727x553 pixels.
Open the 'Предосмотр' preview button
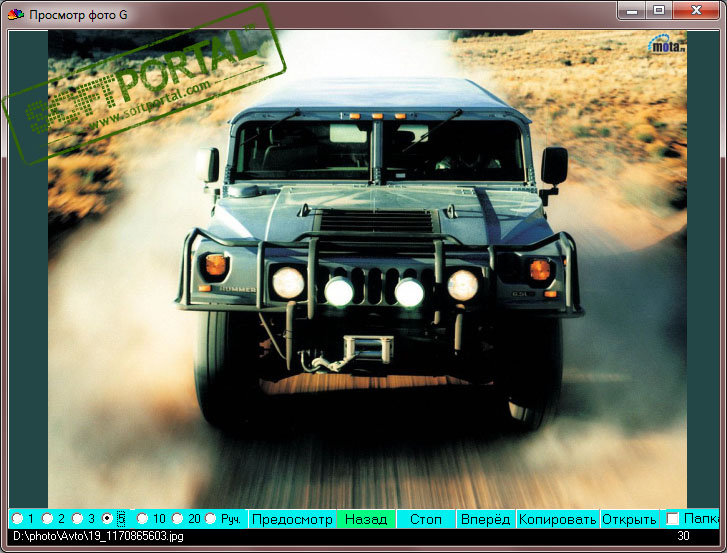click(292, 519)
